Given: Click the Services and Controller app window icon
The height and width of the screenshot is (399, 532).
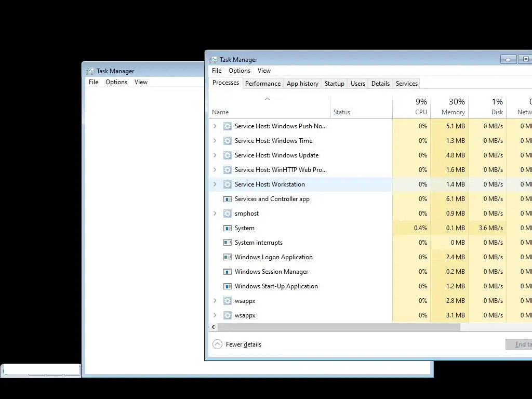Looking at the screenshot, I should click(x=228, y=199).
